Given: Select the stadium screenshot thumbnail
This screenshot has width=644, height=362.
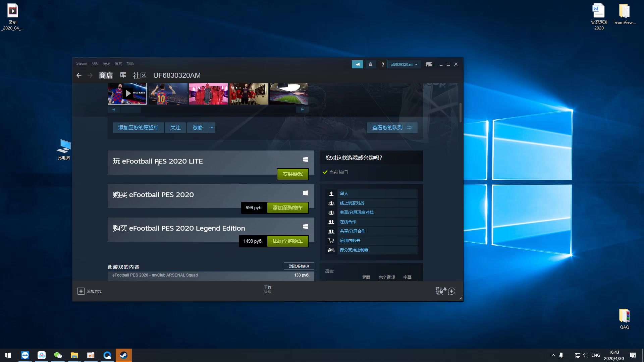Looking at the screenshot, I should tap(289, 94).
